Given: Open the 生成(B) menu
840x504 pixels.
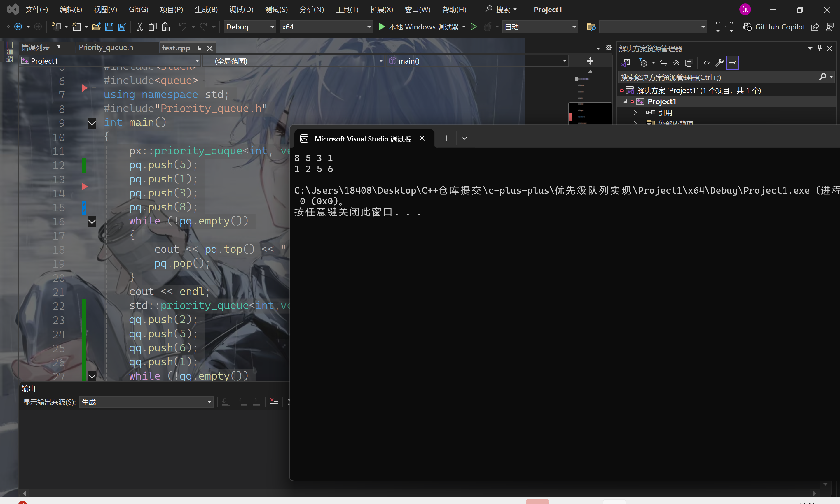Looking at the screenshot, I should pyautogui.click(x=206, y=10).
